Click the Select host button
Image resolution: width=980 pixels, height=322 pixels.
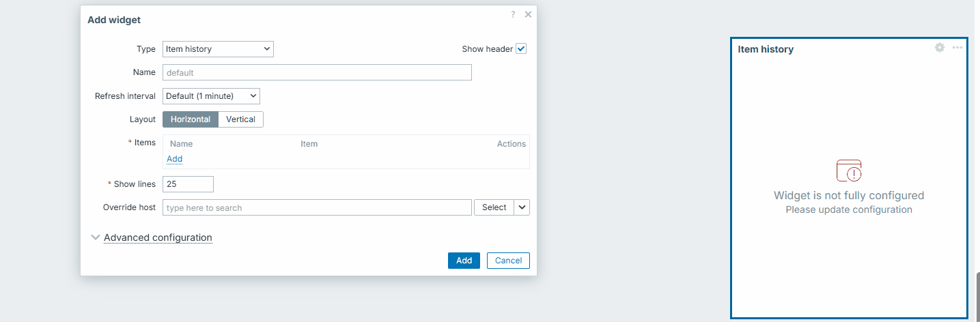[494, 207]
